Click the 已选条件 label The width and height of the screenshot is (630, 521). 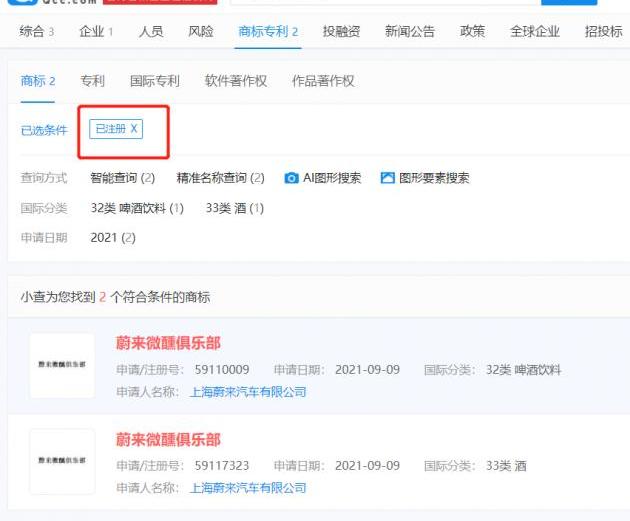44,130
